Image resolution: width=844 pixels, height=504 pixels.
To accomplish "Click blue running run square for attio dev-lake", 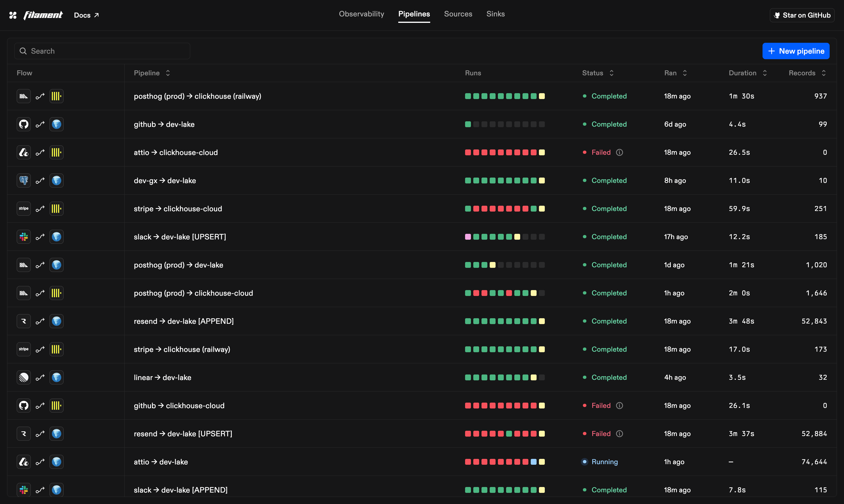I will 533,462.
